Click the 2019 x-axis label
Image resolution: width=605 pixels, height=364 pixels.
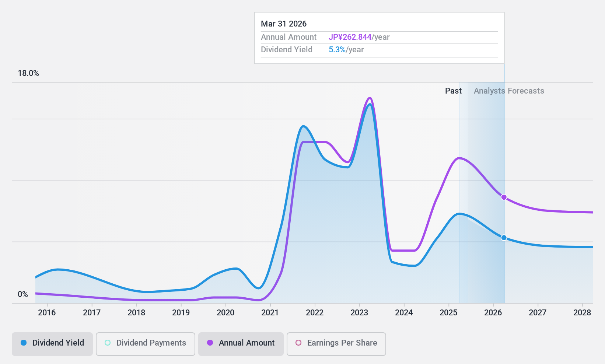(181, 313)
